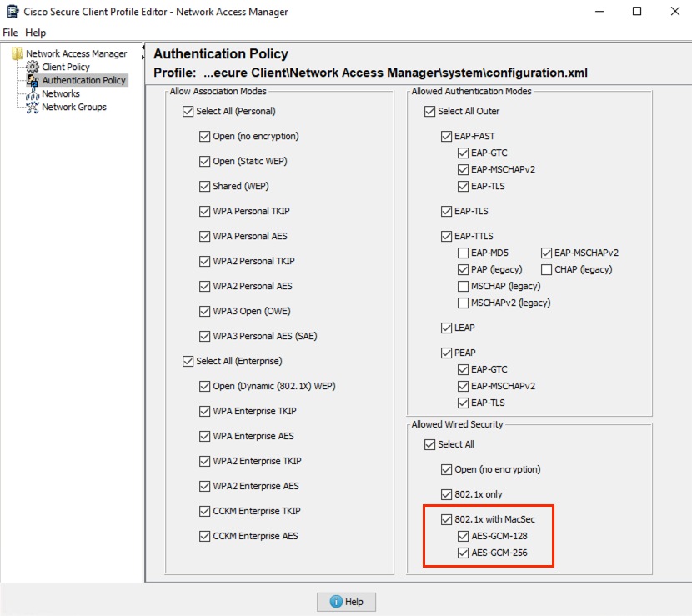Viewport: 692px width, 616px height.
Task: Toggle MSCHAP (legacy) on
Action: tap(464, 286)
